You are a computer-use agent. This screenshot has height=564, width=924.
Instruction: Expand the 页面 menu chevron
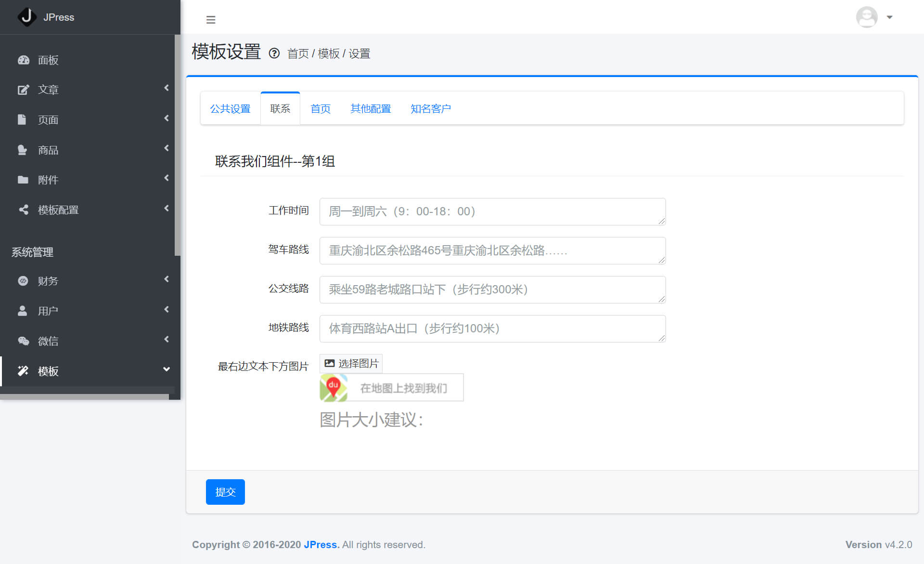point(167,118)
